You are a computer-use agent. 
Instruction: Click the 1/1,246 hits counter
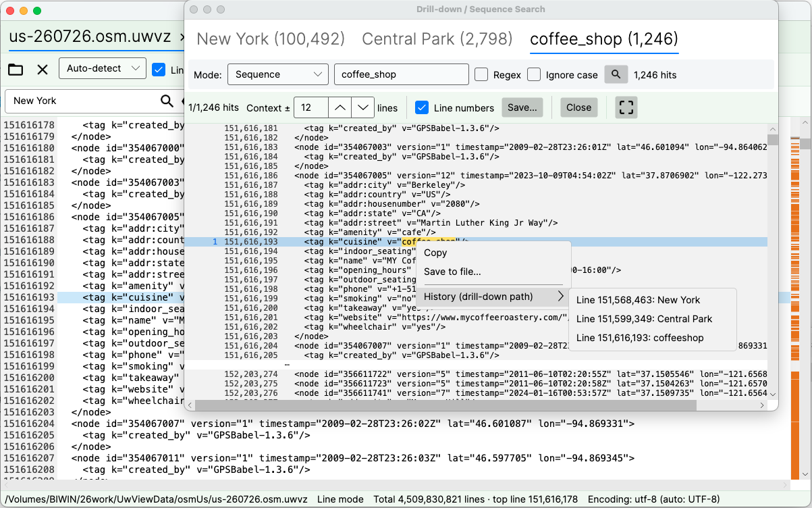[213, 107]
